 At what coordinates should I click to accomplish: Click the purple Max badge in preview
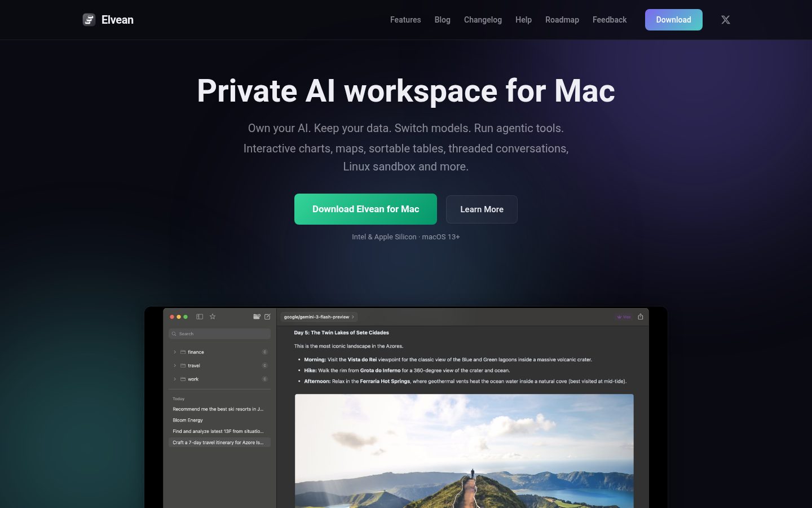tap(624, 317)
